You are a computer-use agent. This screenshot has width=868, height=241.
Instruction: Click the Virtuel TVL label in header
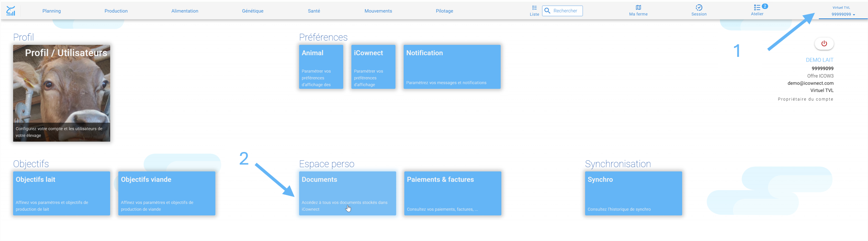pyautogui.click(x=841, y=7)
